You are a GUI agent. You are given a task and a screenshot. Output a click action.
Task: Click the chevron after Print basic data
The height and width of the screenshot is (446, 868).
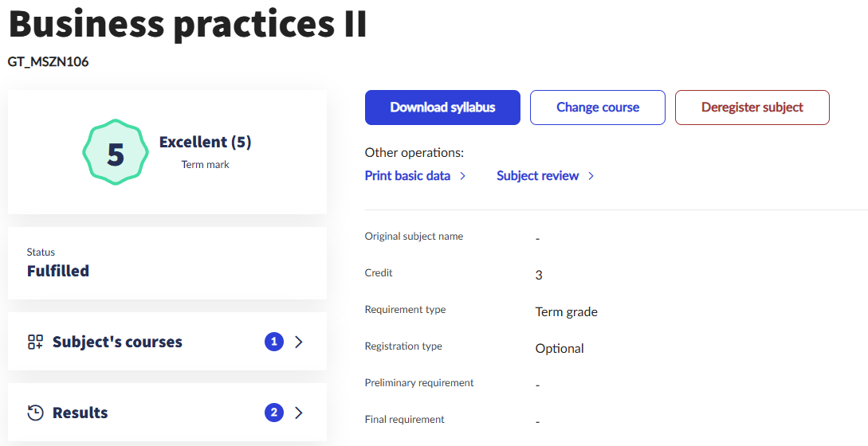pyautogui.click(x=462, y=176)
